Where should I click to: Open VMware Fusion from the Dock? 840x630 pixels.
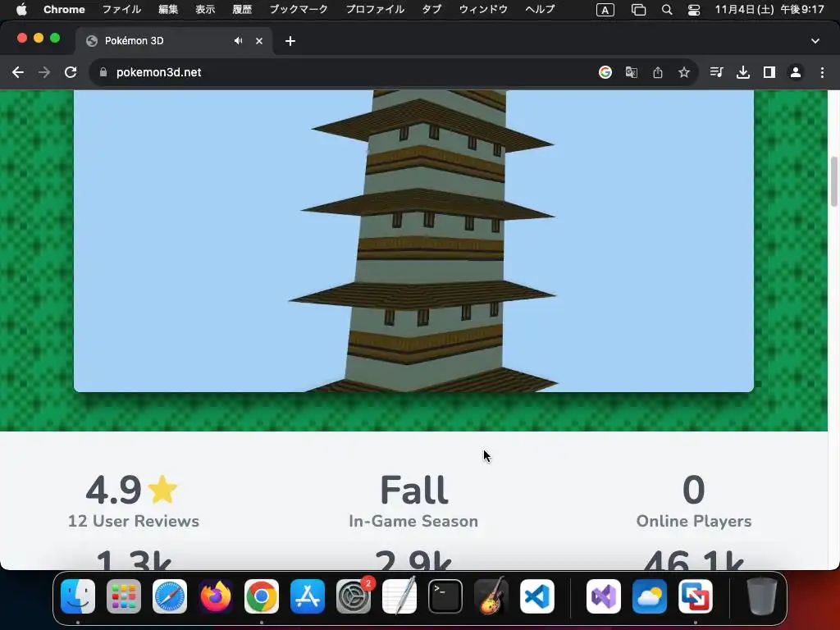coord(696,596)
